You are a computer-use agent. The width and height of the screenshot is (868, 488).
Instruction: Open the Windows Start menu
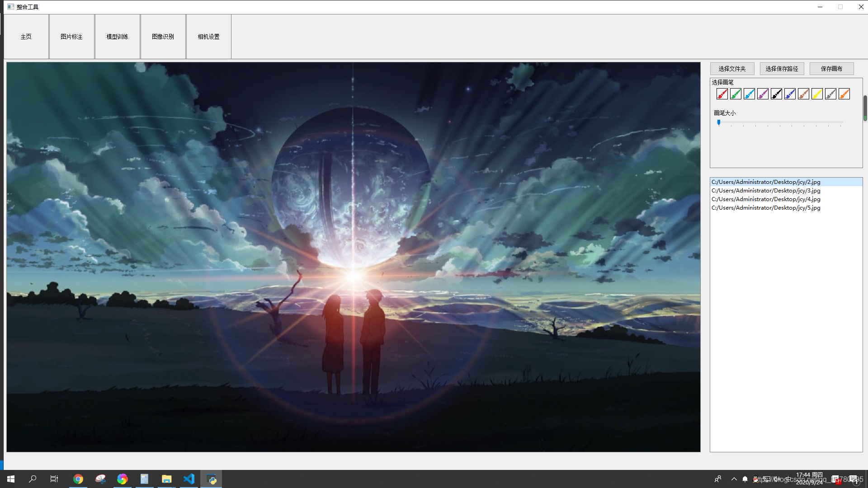click(x=11, y=479)
